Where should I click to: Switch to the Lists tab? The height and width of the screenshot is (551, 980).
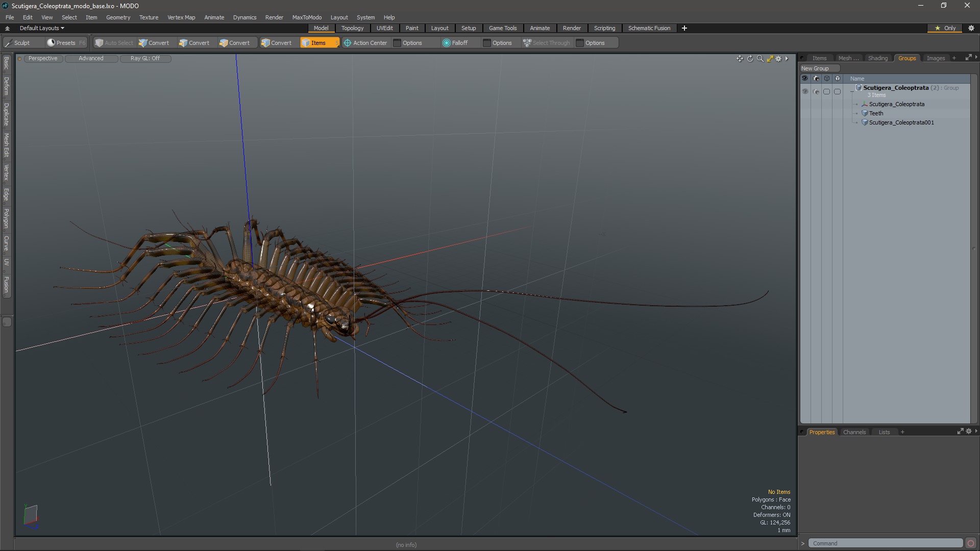coord(884,432)
